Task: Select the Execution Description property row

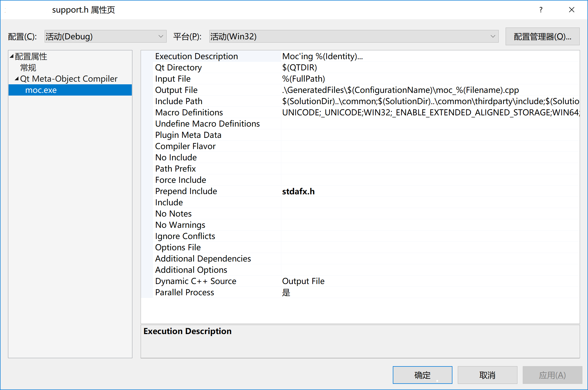Action: point(196,56)
